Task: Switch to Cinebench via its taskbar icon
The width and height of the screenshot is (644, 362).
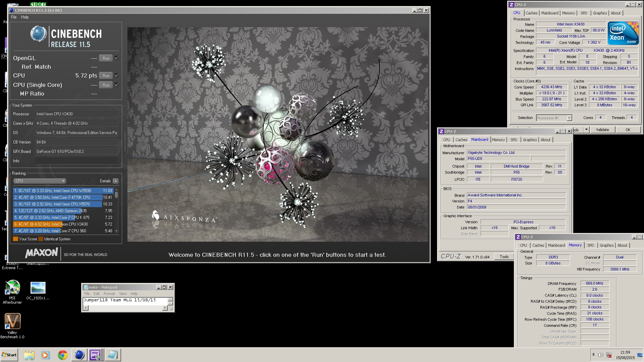Action: (x=79, y=355)
